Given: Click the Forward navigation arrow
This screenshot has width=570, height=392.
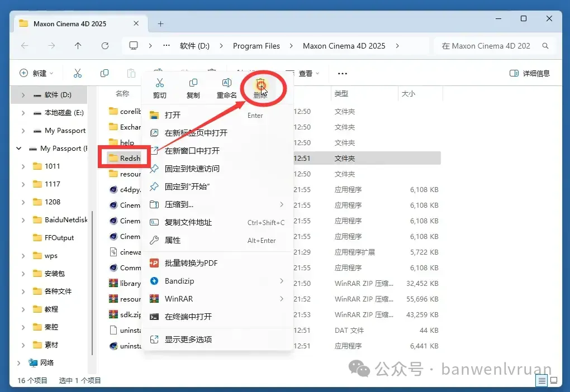Looking at the screenshot, I should pos(51,46).
